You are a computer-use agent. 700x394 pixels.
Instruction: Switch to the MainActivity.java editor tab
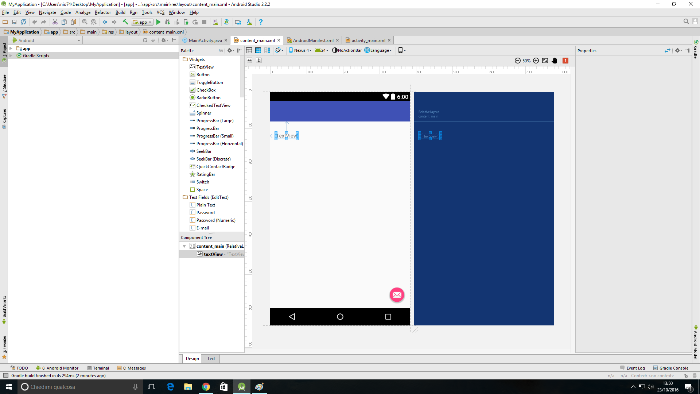(205, 40)
